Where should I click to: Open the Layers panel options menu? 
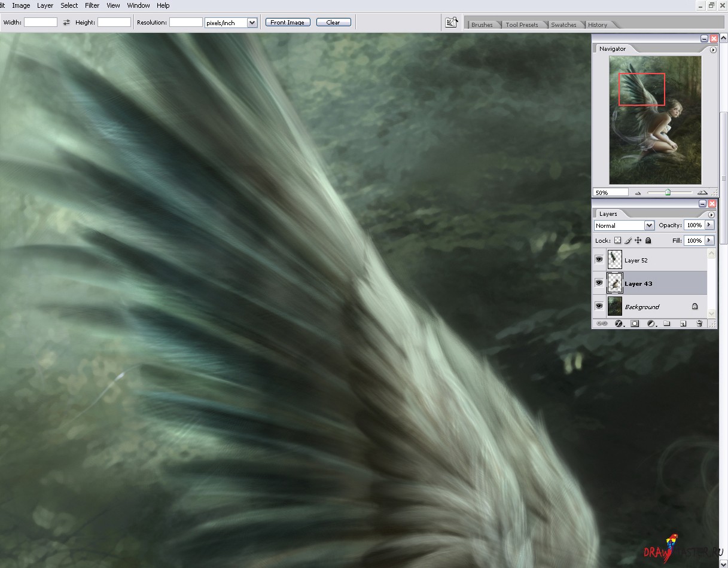tap(711, 215)
